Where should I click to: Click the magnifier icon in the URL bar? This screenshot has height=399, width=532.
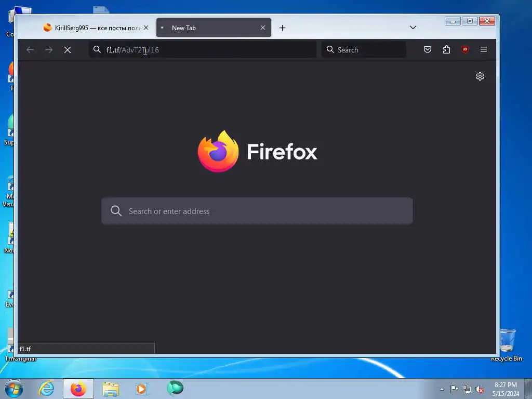tap(97, 49)
